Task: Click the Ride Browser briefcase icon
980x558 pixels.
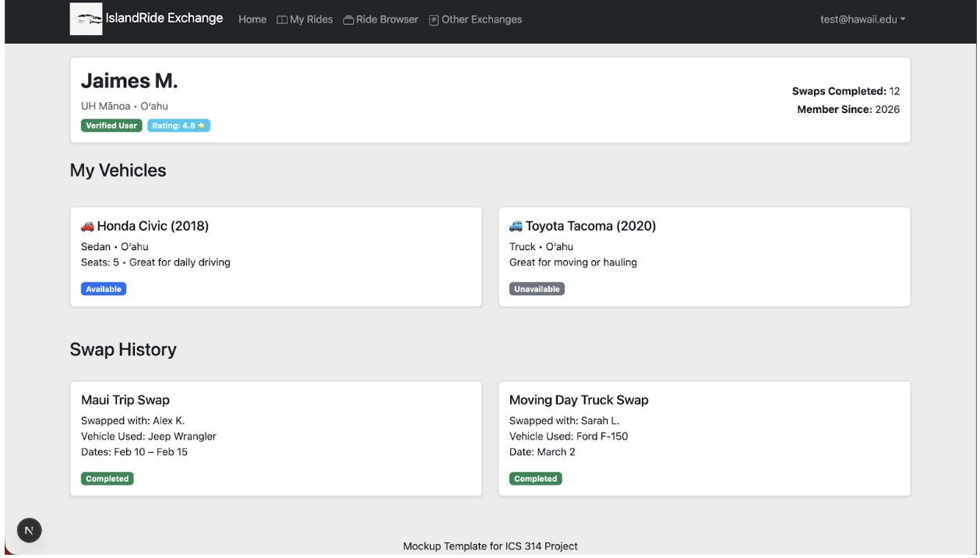Action: (348, 19)
